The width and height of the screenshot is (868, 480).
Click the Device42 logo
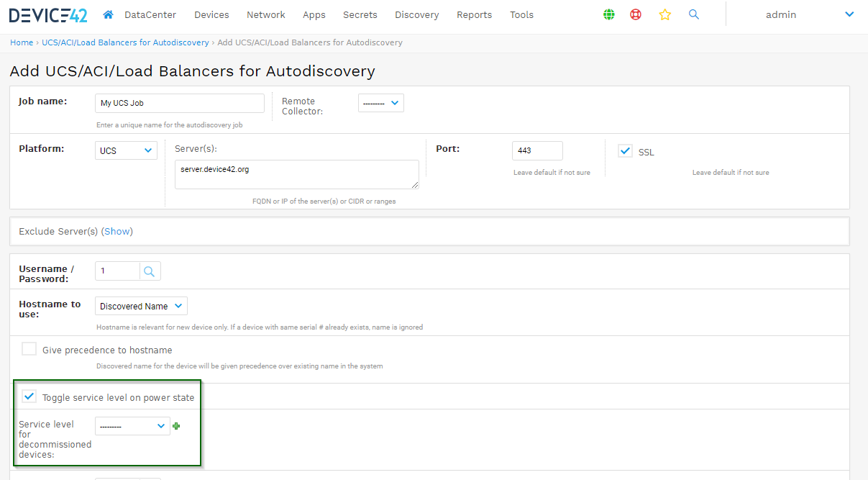[x=48, y=14]
